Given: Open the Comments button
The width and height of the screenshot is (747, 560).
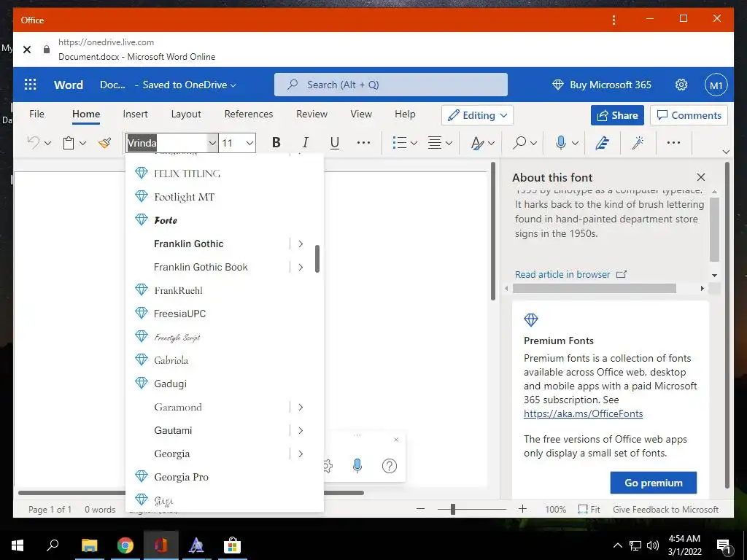Looking at the screenshot, I should tap(689, 115).
